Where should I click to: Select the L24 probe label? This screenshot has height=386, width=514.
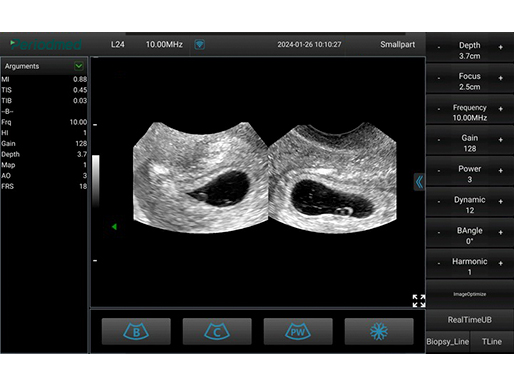118,44
